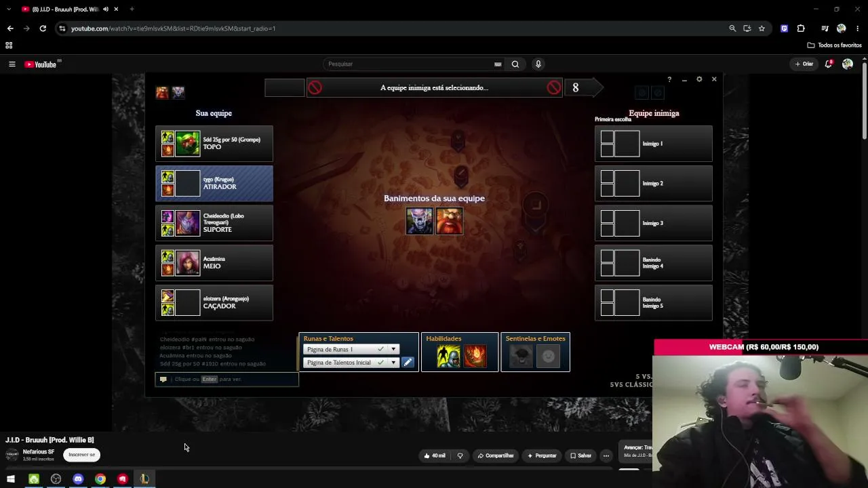This screenshot has width=868, height=488.
Task: Select the first summoner spell in Habilidades
Action: pyautogui.click(x=448, y=357)
